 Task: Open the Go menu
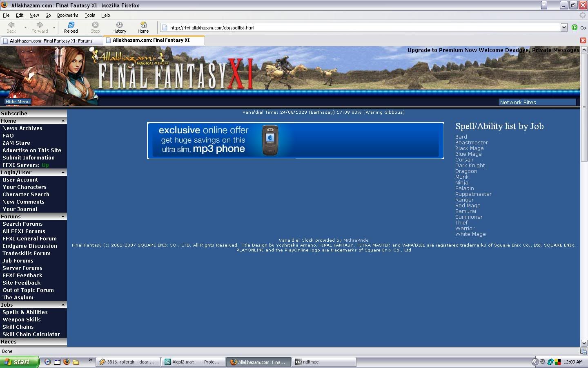tap(48, 15)
